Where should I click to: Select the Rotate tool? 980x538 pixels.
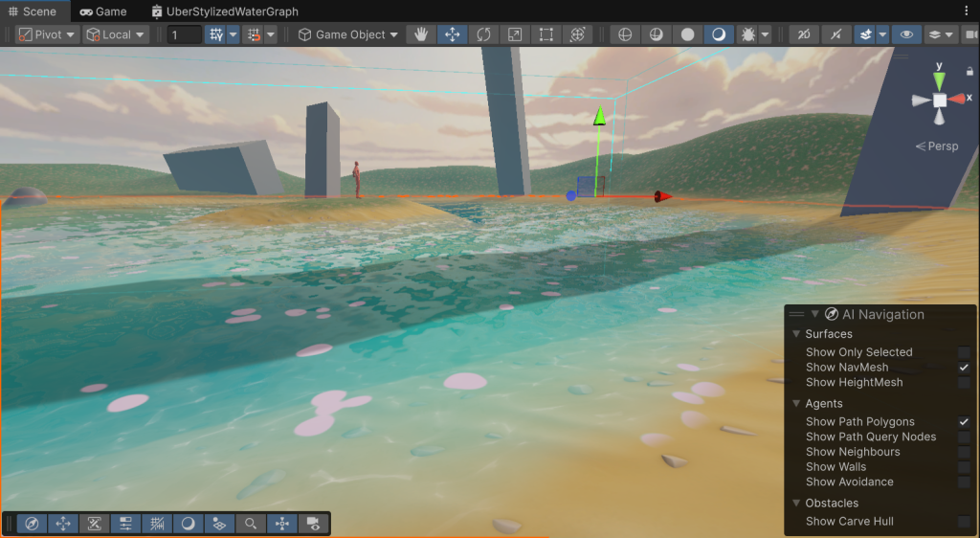[483, 34]
